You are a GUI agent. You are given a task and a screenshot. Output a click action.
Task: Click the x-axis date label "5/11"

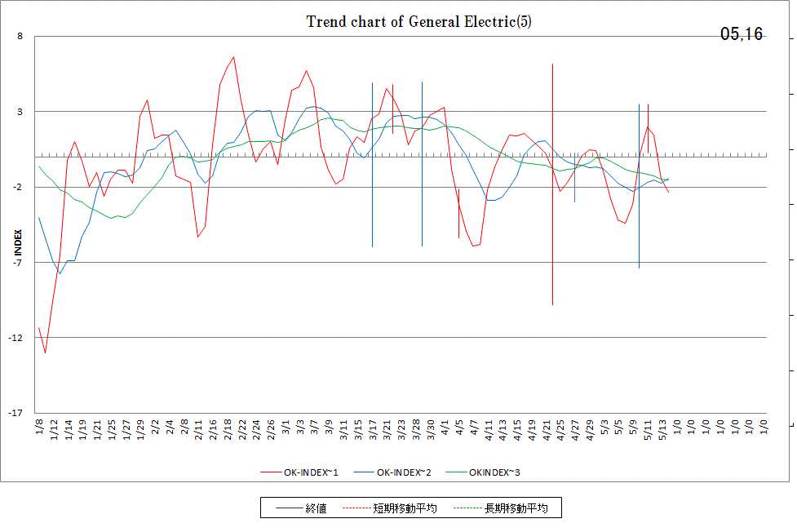pos(648,430)
